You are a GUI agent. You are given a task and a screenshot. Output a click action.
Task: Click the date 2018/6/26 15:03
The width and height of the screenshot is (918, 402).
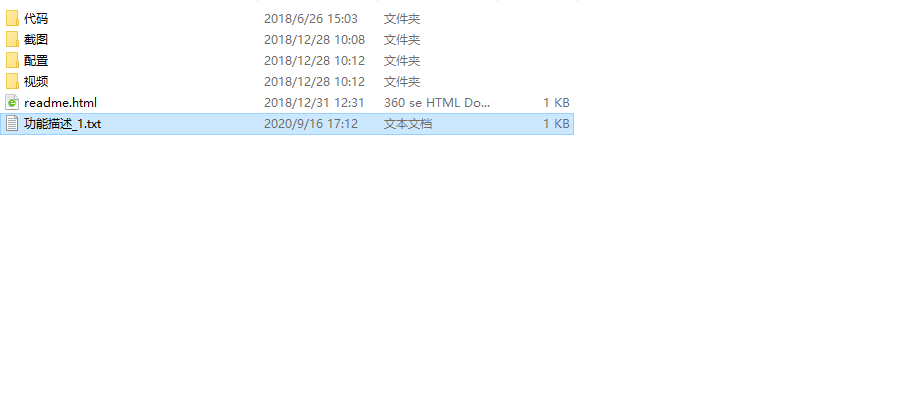click(x=311, y=19)
